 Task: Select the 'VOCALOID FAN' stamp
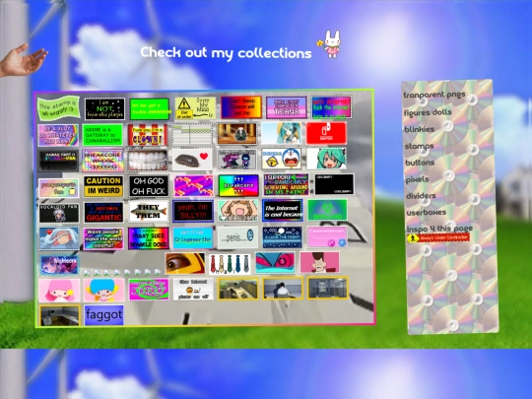(59, 214)
